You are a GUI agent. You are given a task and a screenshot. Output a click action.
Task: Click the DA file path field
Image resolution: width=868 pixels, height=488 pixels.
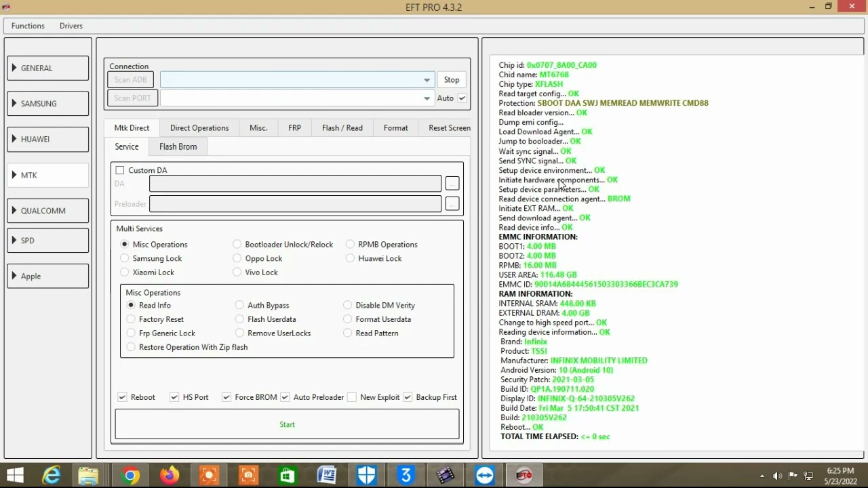[295, 184]
